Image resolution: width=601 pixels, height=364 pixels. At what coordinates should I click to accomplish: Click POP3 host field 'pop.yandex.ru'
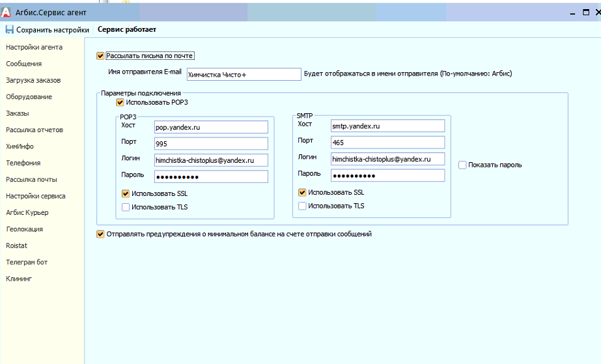[x=211, y=127]
